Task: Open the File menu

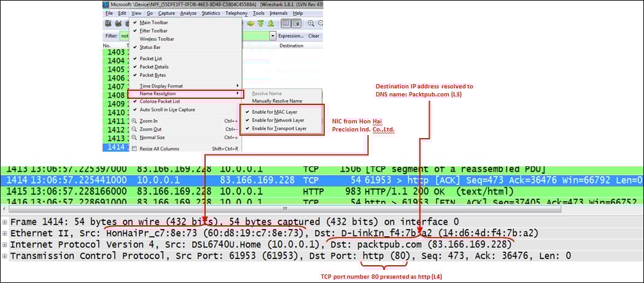Action: [109, 13]
